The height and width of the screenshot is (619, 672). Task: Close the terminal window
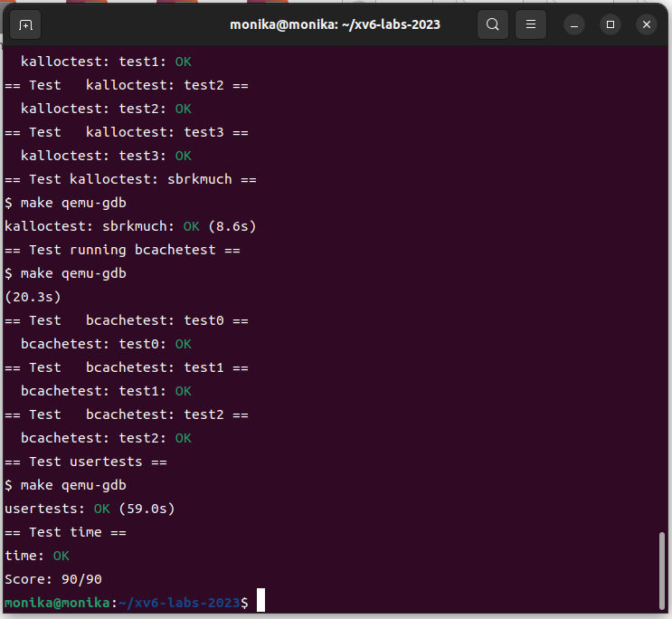[x=646, y=24]
